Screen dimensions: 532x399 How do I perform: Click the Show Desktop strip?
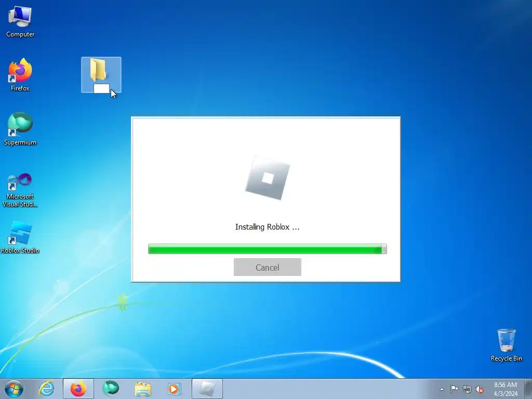528,389
